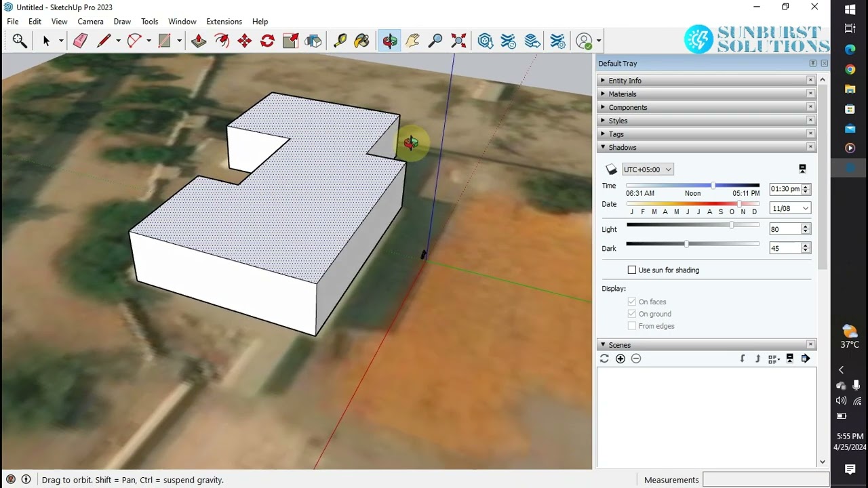Open the Draw menu
This screenshot has height=488, width=868.
(x=122, y=22)
